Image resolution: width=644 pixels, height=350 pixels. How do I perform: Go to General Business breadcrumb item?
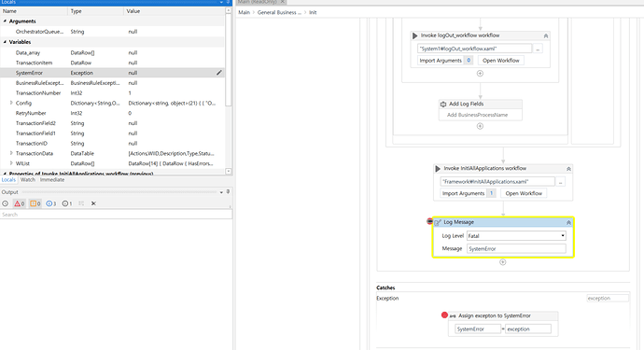279,12
